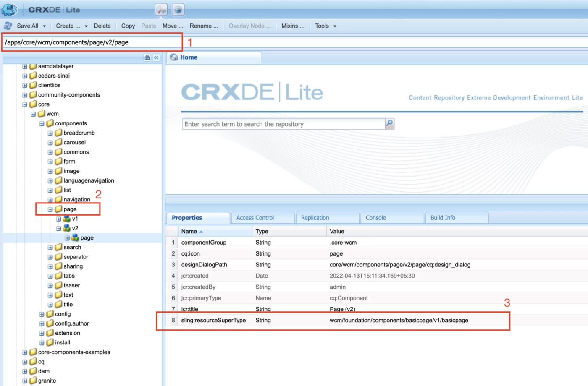588x386 pixels.
Task: Click the Home tab icon
Action: point(174,57)
